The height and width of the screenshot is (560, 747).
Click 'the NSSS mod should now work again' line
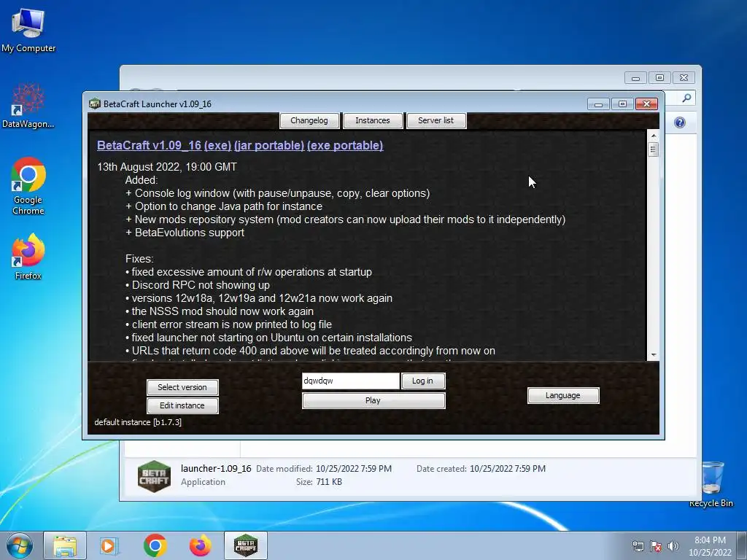click(x=219, y=311)
